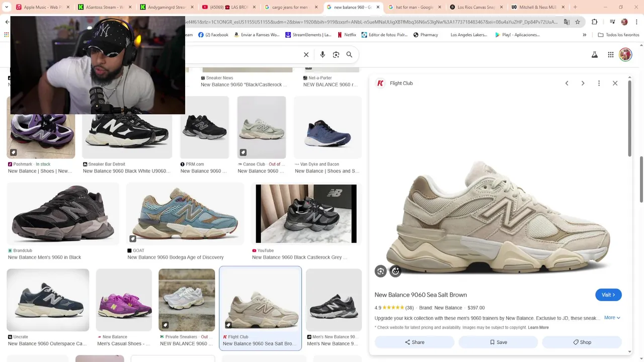Click the try-on icon beside Lens
644x362 pixels.
[x=395, y=271]
